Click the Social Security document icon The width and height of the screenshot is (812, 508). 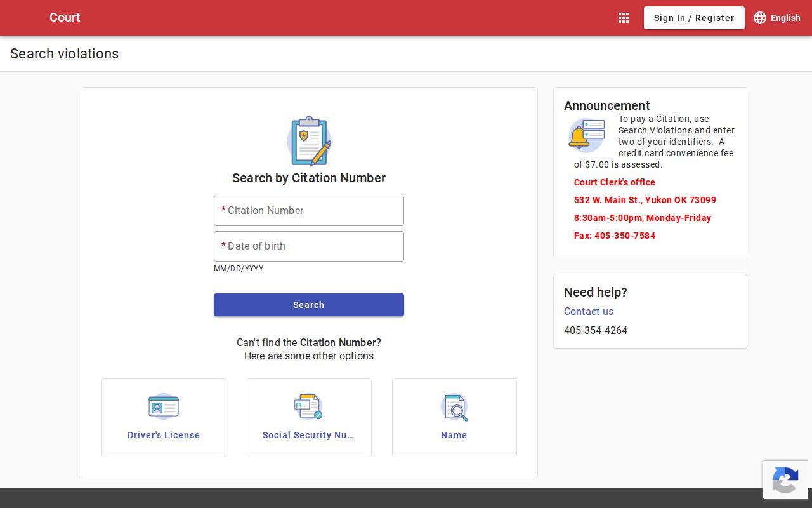click(309, 406)
